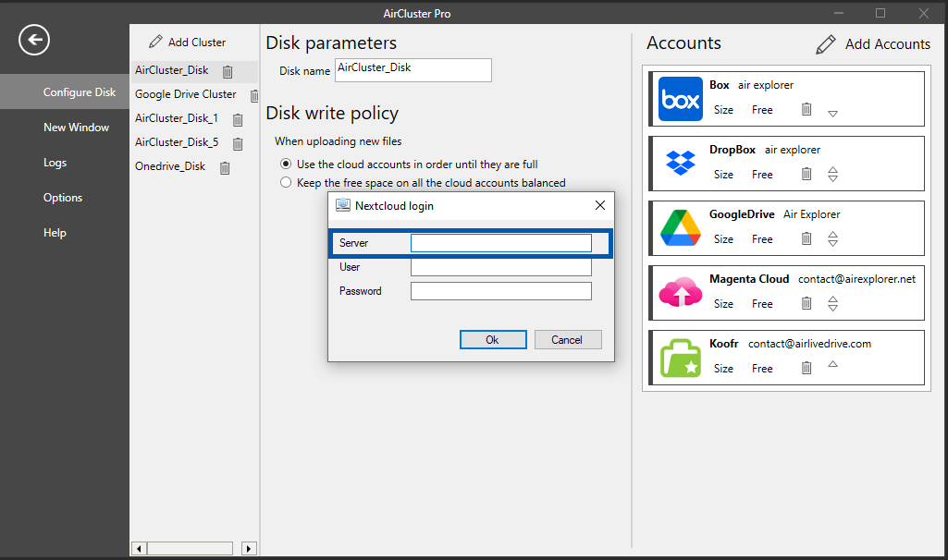Remove the DropBox account with its trash icon

[806, 174]
